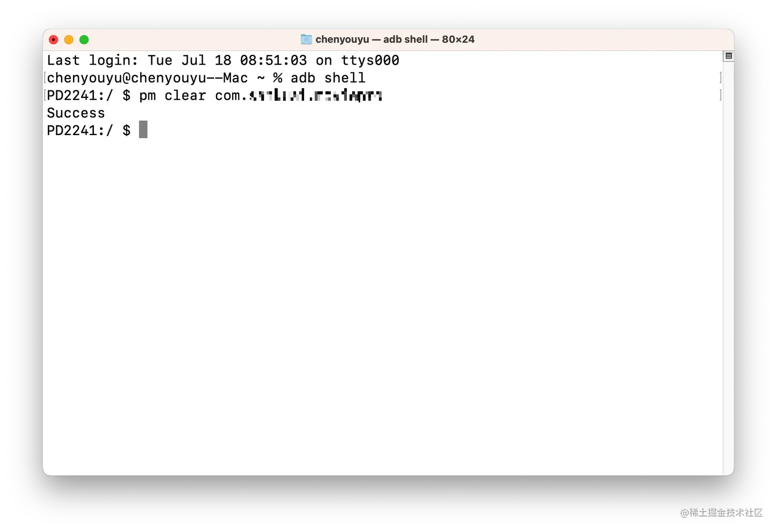The image size is (777, 532).
Task: Click the right bracket mark on adb shell line
Action: click(720, 78)
